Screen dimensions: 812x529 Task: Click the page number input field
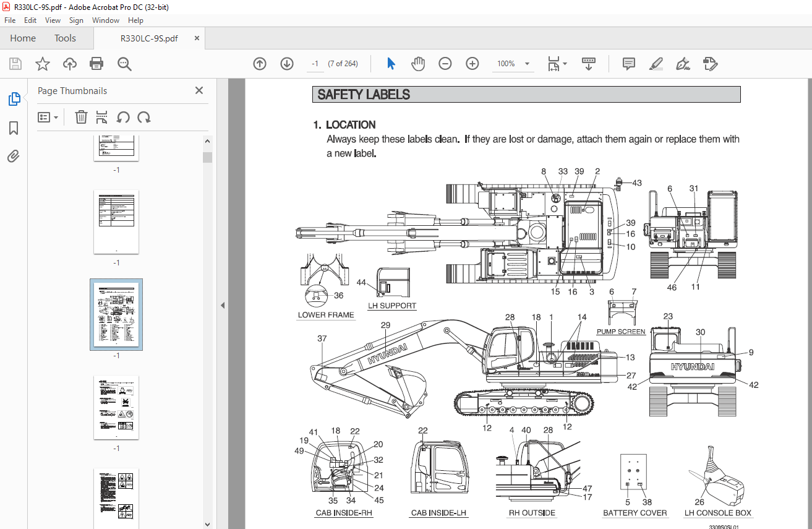tap(315, 64)
